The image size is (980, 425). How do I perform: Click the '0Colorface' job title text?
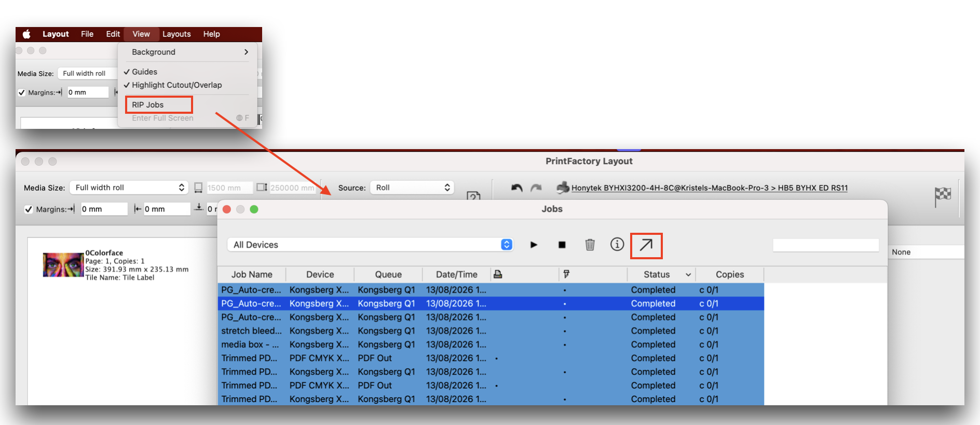point(104,253)
